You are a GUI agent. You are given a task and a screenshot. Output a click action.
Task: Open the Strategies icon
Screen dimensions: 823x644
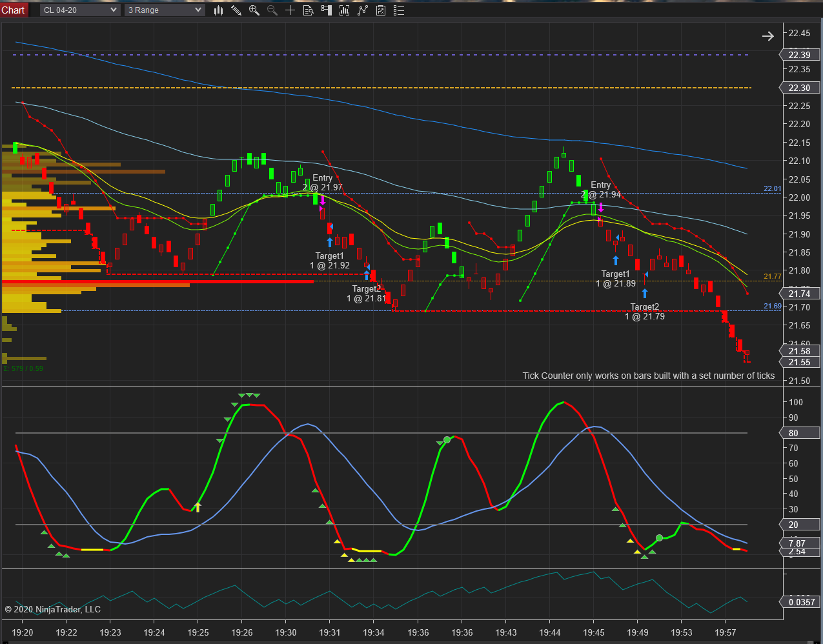pos(381,10)
